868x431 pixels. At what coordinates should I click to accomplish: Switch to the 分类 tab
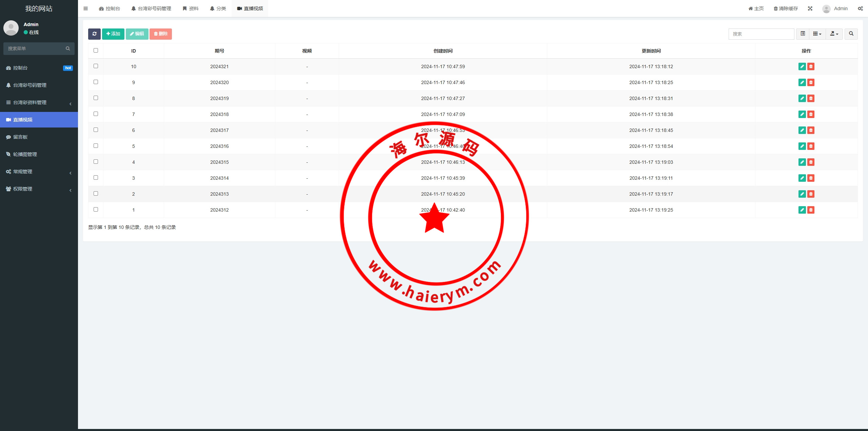point(218,8)
